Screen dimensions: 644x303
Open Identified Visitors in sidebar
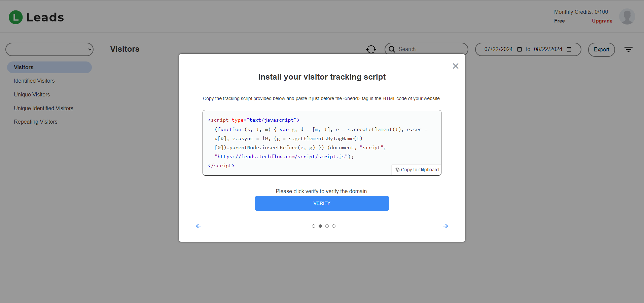click(34, 81)
